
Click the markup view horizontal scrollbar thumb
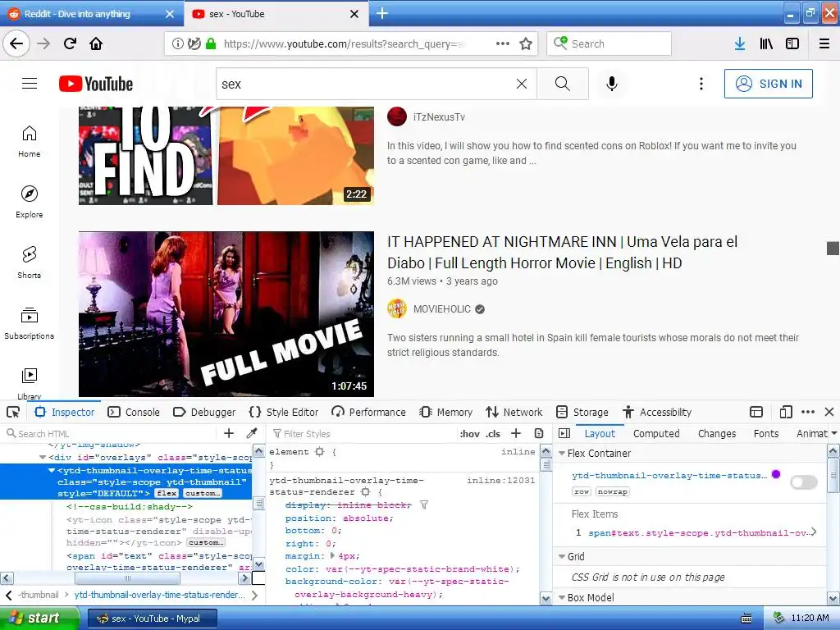point(127,578)
